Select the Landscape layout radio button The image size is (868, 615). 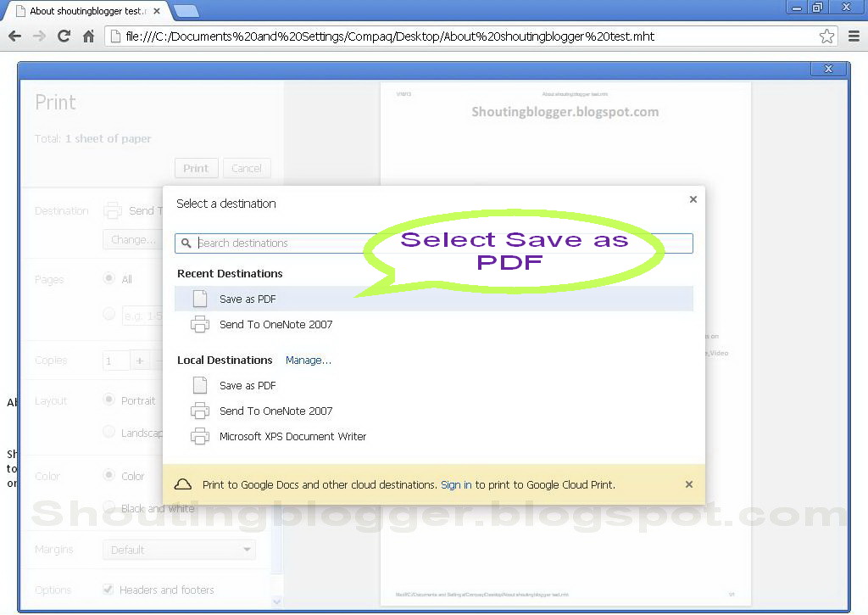pos(109,433)
